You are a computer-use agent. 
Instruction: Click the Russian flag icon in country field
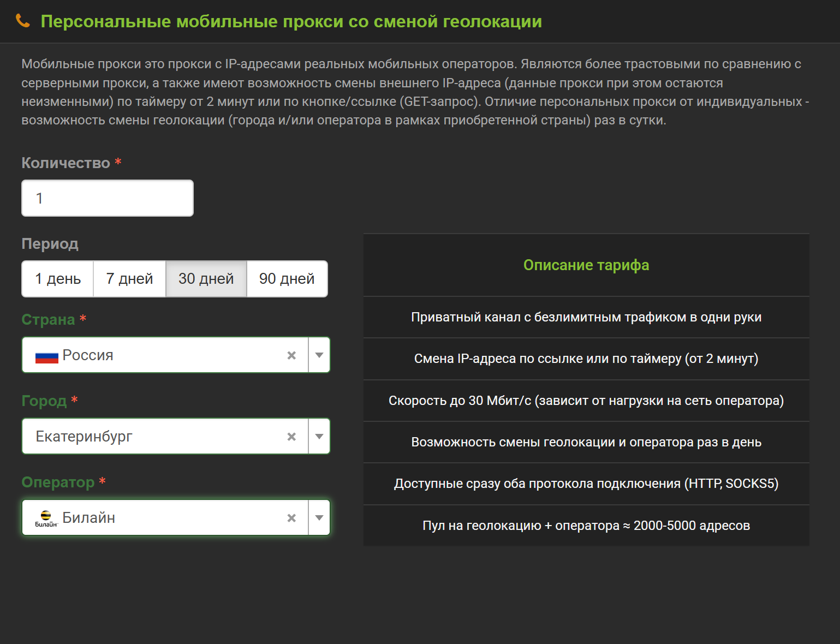pyautogui.click(x=46, y=357)
